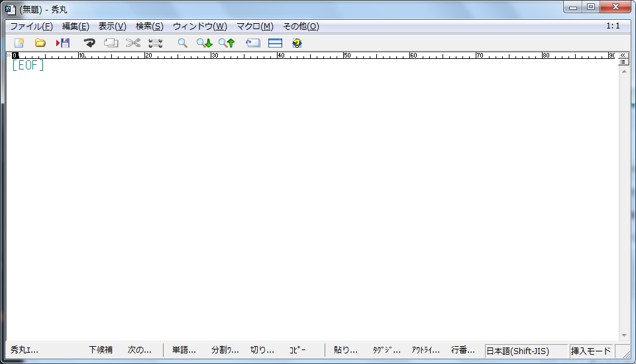636x364 pixels.
Task: Click the 秀丸I... function key button
Action: 25,350
